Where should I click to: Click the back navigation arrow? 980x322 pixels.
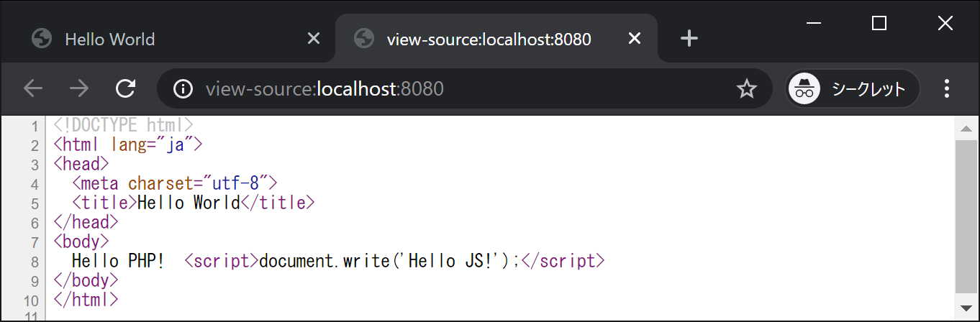click(x=33, y=88)
